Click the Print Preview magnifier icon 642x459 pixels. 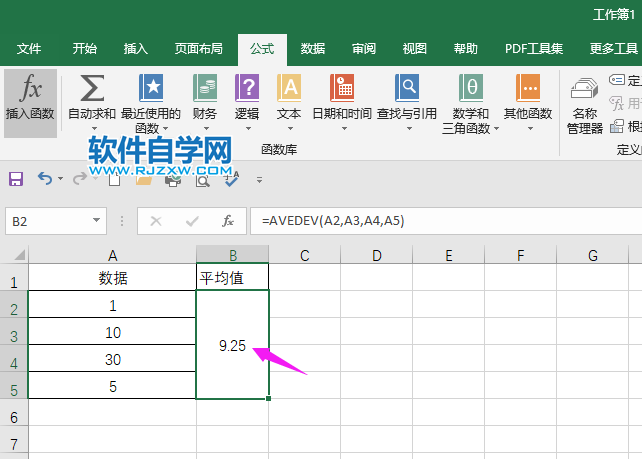pyautogui.click(x=203, y=180)
